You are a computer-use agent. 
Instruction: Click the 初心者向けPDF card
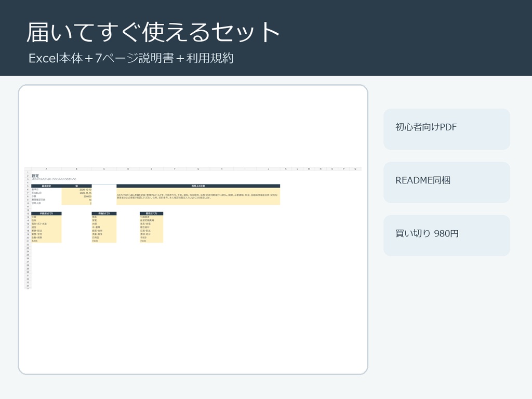446,129
